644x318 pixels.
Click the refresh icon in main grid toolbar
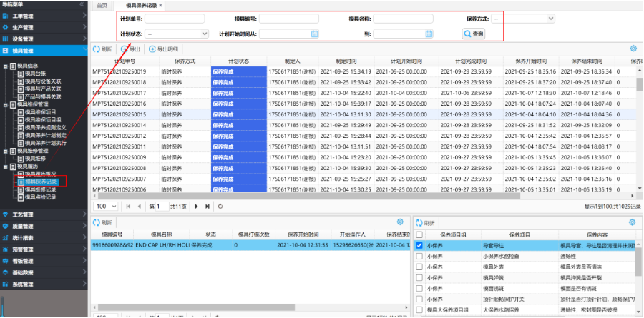(97, 49)
